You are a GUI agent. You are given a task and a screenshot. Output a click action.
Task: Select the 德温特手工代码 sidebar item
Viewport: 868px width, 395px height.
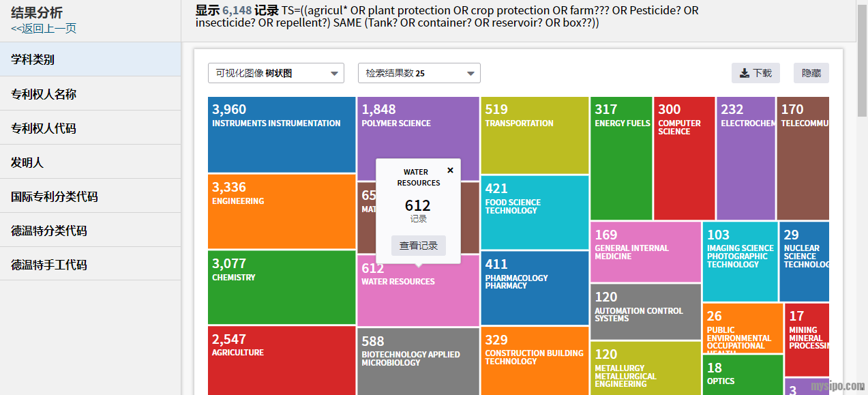pyautogui.click(x=91, y=264)
